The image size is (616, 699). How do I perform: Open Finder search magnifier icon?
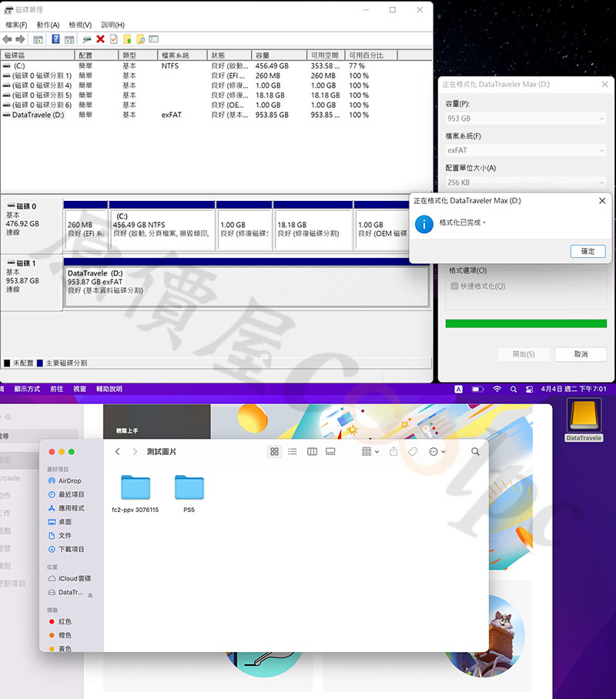pyautogui.click(x=475, y=452)
